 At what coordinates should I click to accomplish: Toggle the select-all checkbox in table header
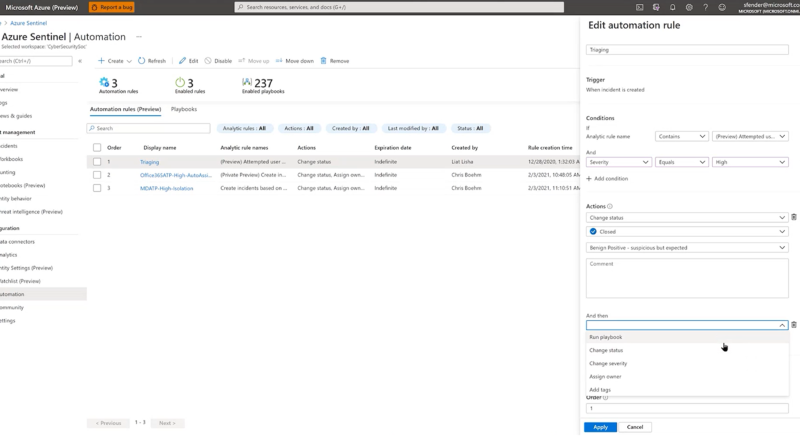97,147
